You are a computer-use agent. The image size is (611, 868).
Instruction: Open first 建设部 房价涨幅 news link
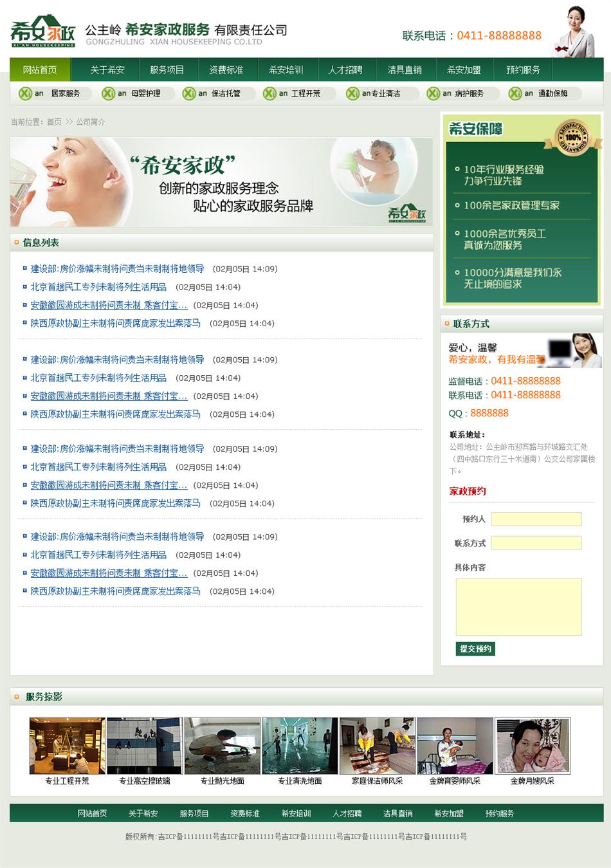117,269
